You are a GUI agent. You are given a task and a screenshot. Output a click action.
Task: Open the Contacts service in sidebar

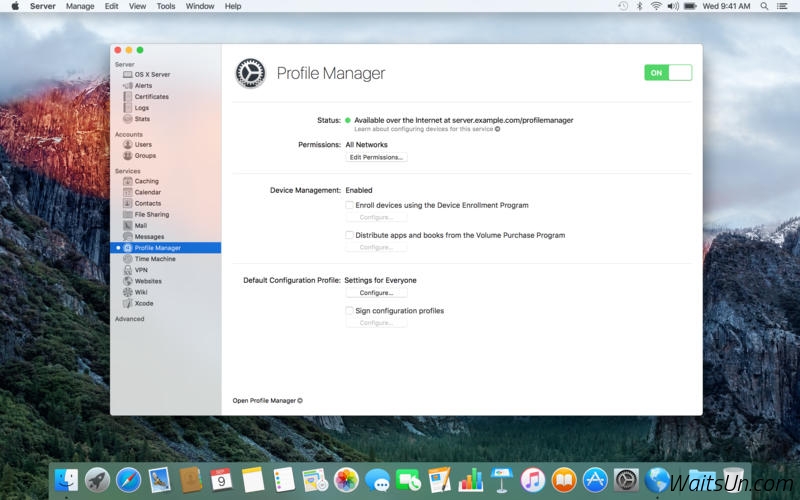coord(142,203)
